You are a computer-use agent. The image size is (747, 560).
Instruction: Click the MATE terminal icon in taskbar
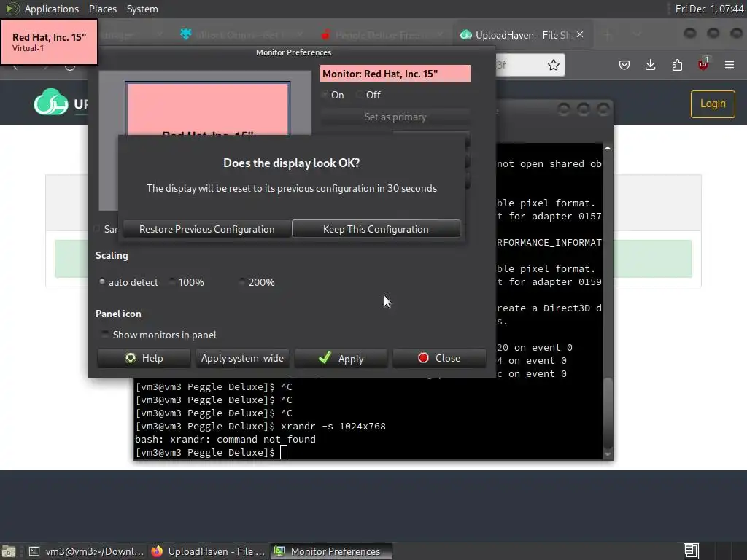pyautogui.click(x=34, y=551)
